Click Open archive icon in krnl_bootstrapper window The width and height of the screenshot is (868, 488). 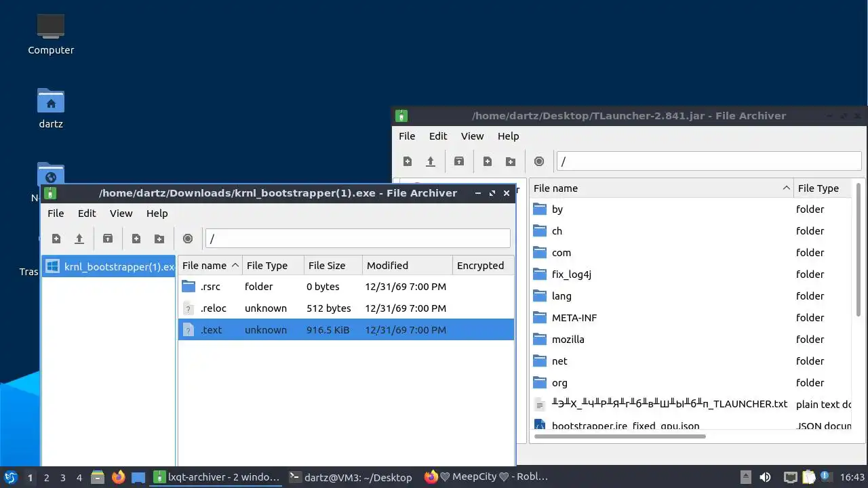(x=79, y=239)
